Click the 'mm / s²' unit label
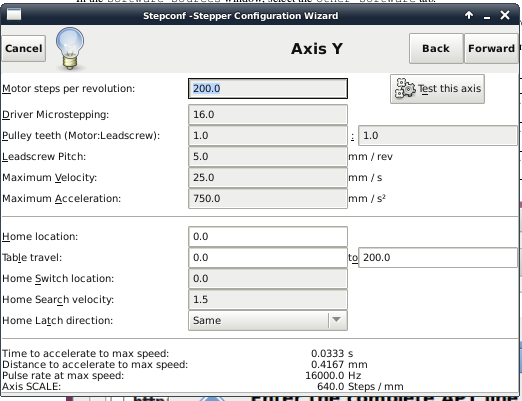Image resolution: width=522 pixels, height=401 pixels. [367, 199]
